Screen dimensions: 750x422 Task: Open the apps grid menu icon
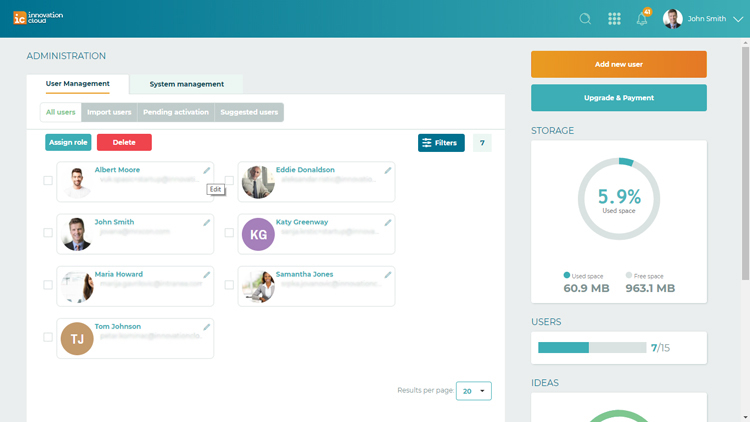614,19
